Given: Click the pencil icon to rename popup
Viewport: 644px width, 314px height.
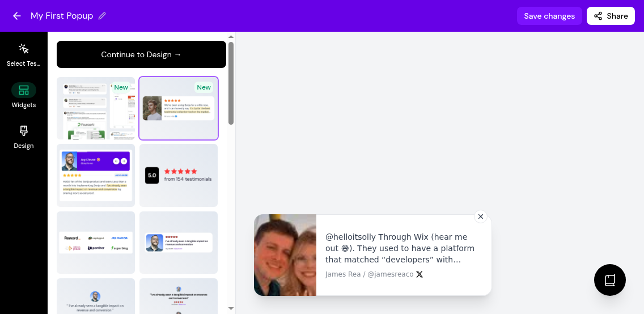Looking at the screenshot, I should (102, 16).
